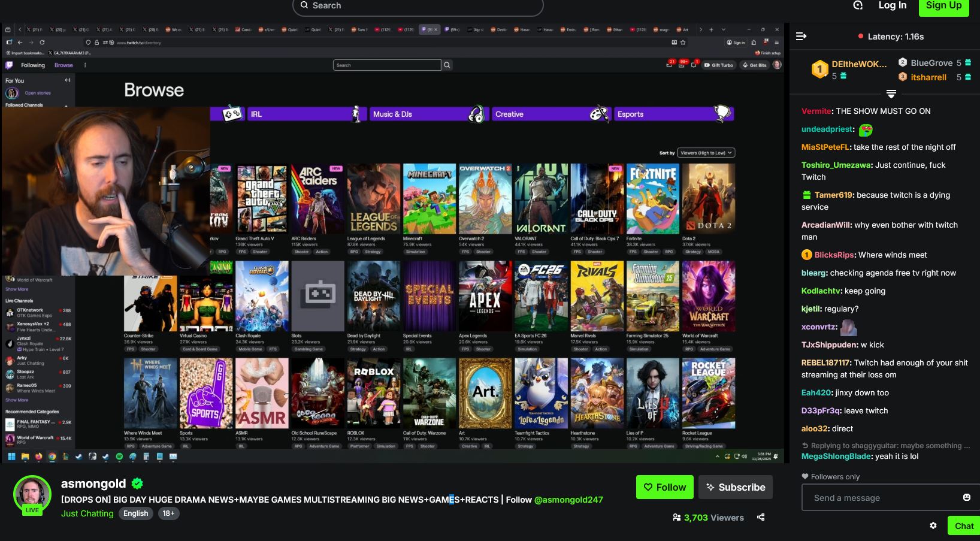Reload the Twitch directory page
980x541 pixels.
coord(42,43)
